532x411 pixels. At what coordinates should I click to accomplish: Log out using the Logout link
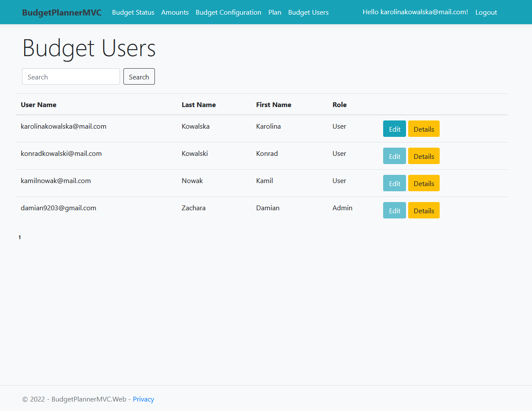coord(486,13)
